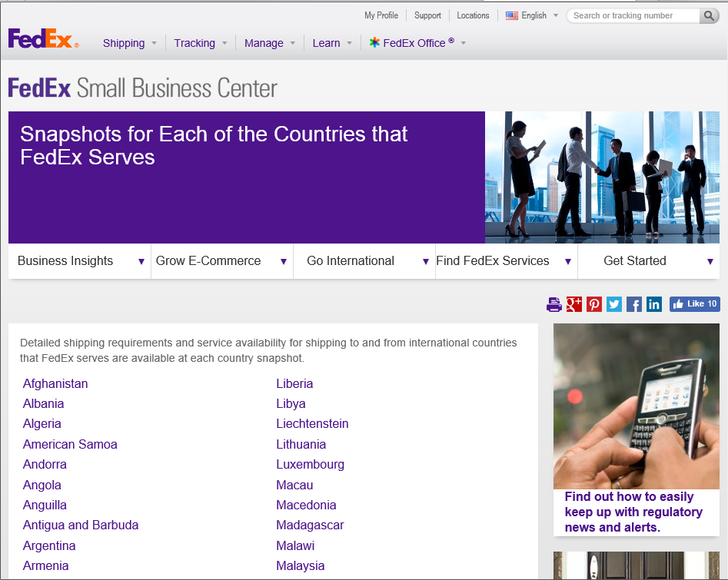The height and width of the screenshot is (580, 728).
Task: Expand Grow E-Commerce menu arrow
Action: [x=284, y=262]
